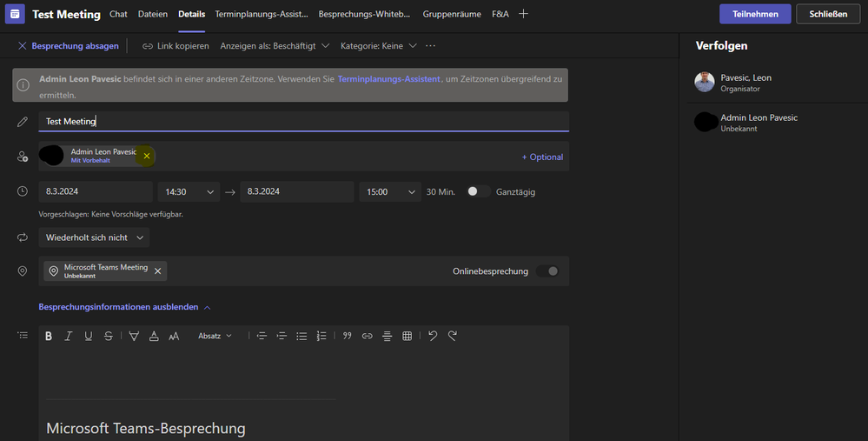The image size is (868, 441).
Task: Click the meeting description editor area
Action: point(304,393)
